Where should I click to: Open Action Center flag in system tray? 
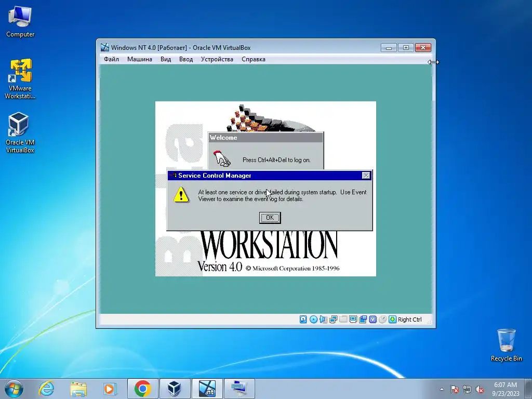point(454,389)
